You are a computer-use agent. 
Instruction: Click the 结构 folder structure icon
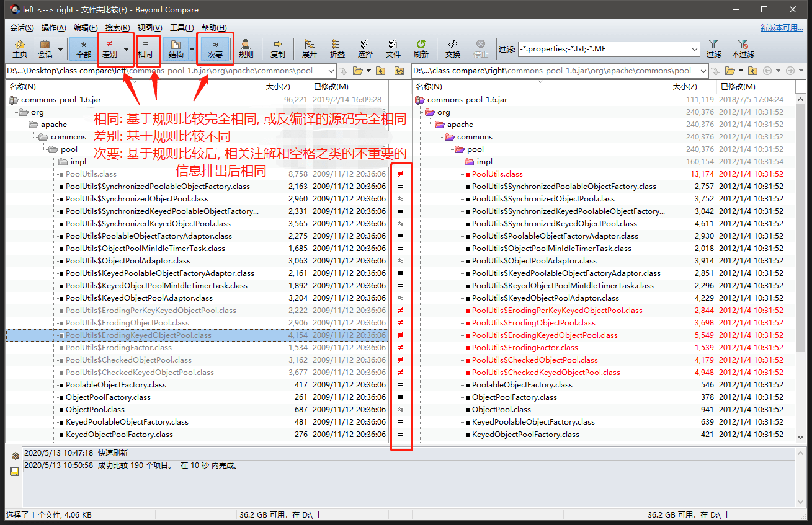176,49
